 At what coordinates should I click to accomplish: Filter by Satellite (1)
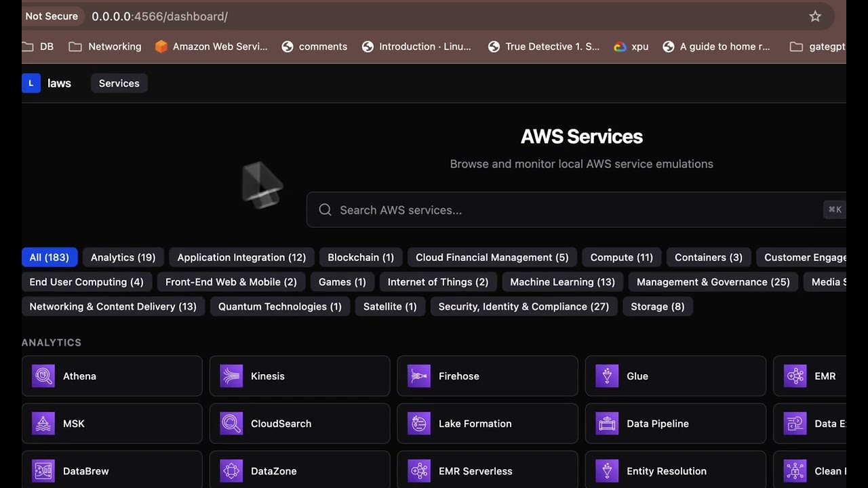click(x=390, y=306)
